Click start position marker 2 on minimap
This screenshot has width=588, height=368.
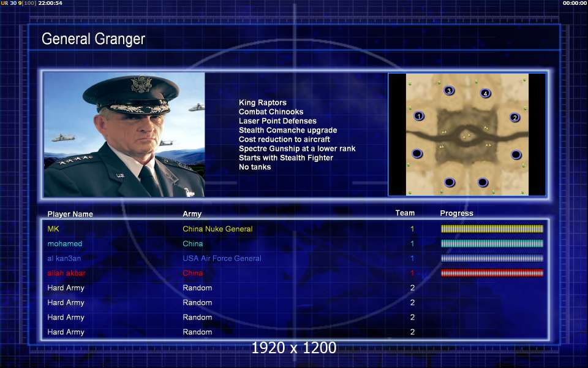(515, 118)
